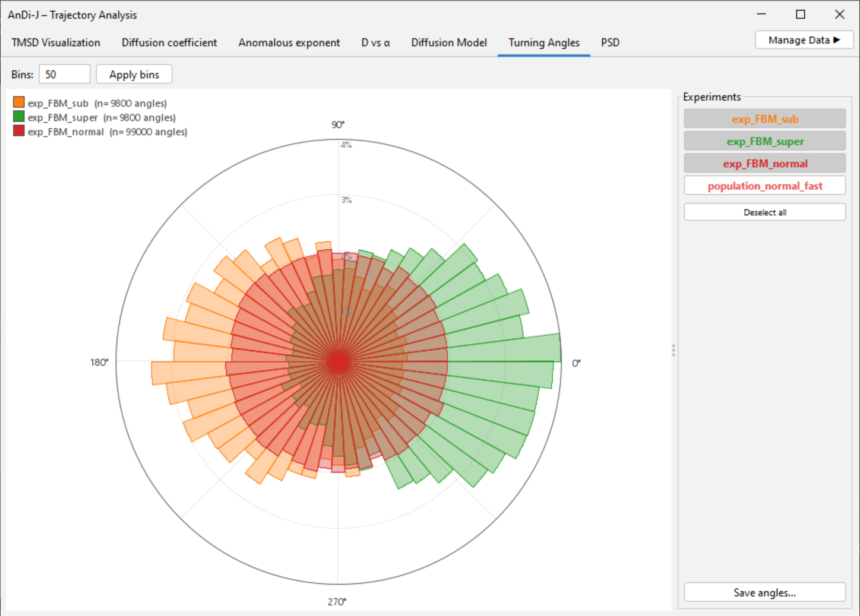Open the Diffusion coefficient tab

(169, 43)
